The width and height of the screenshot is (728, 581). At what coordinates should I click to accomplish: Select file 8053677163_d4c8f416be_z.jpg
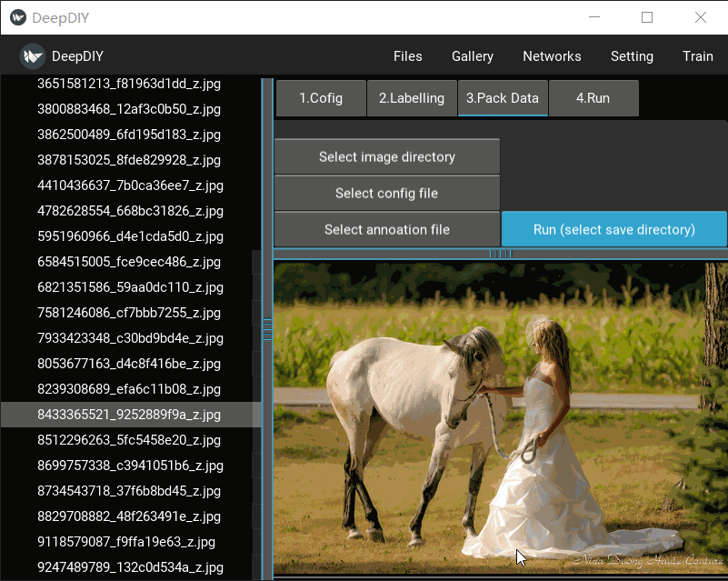click(x=129, y=364)
